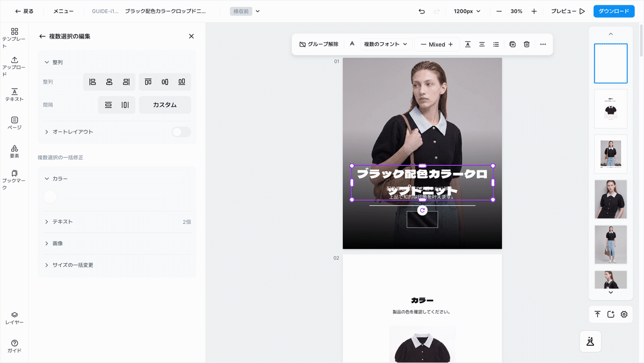Open the white color swatch

tap(50, 197)
